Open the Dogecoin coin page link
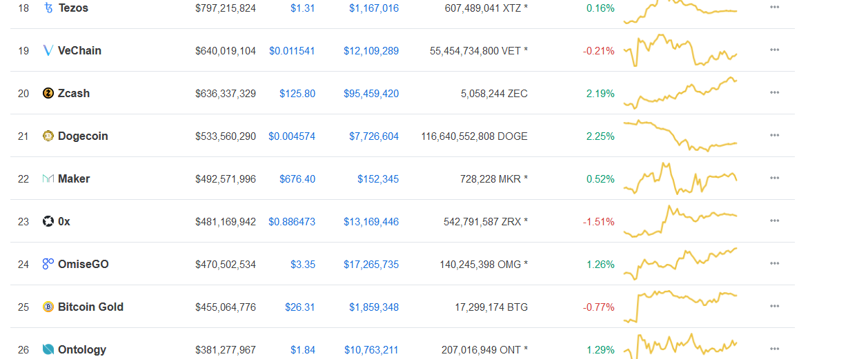This screenshot has width=868, height=359. (83, 136)
